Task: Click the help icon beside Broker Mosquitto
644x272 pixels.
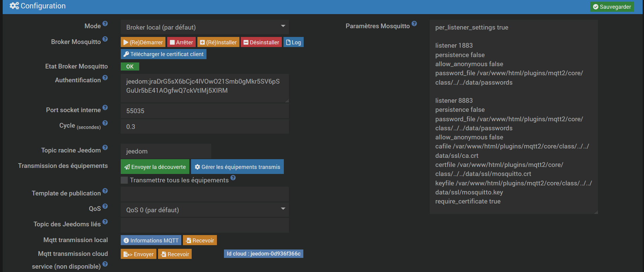Action: coord(105,39)
